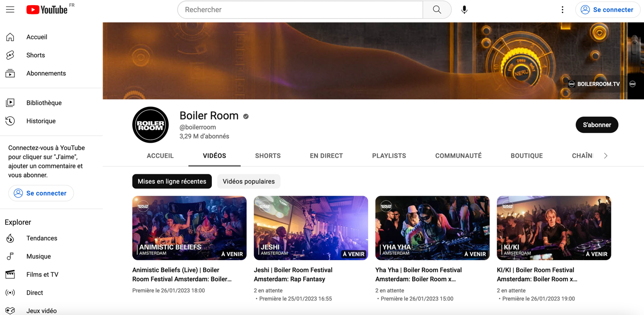Click the verified badge next to Boiler Room
644x315 pixels.
246,117
